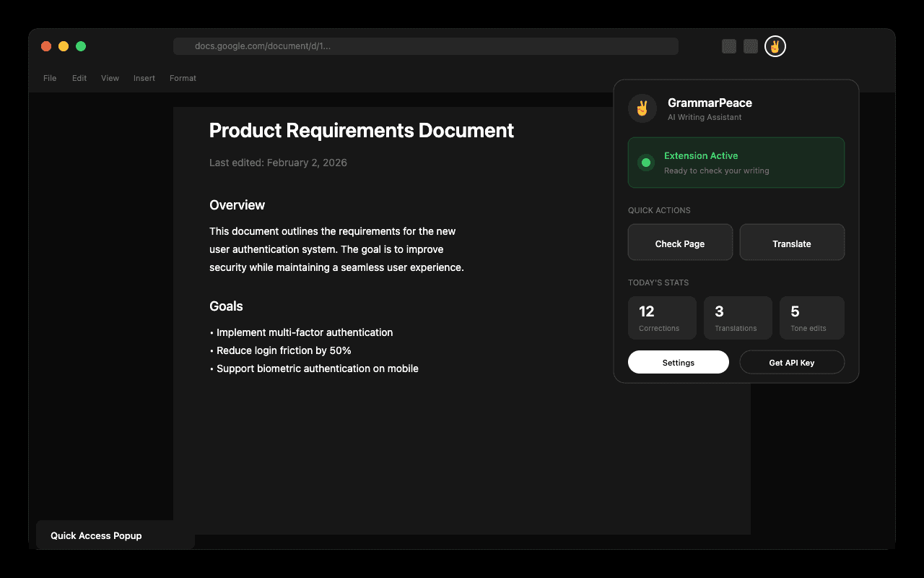
Task: Click the second placeholder extension icon in the toolbar
Action: (x=750, y=46)
